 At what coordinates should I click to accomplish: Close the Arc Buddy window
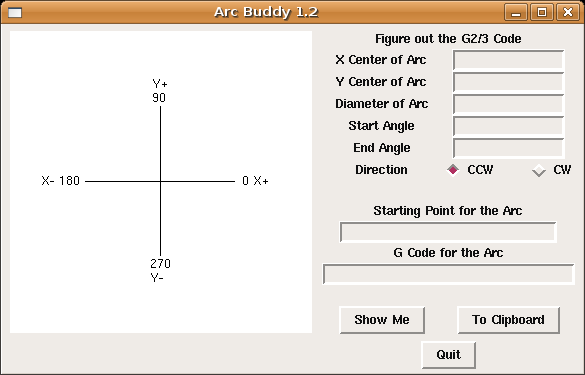[567, 12]
